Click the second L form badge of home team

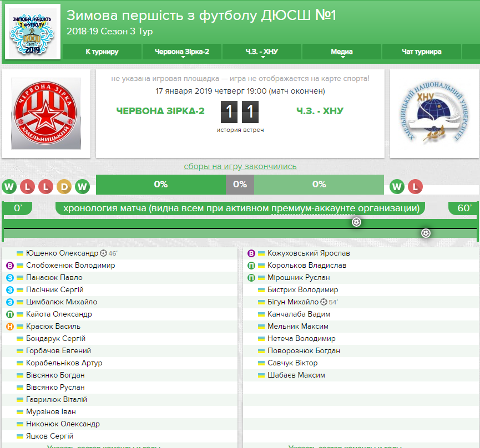pos(46,186)
